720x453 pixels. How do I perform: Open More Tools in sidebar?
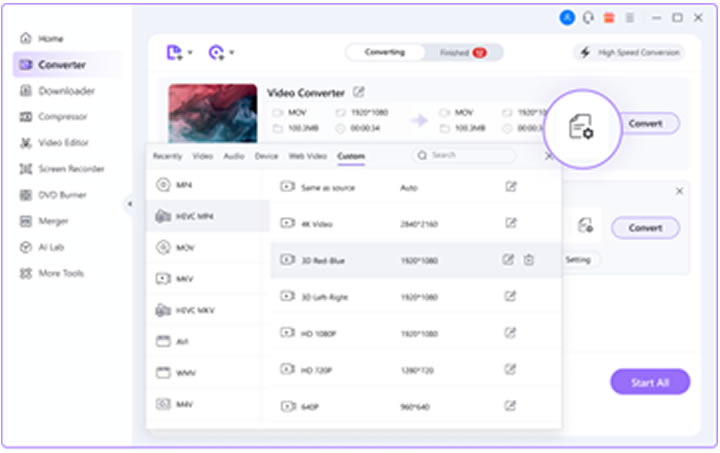(51, 274)
